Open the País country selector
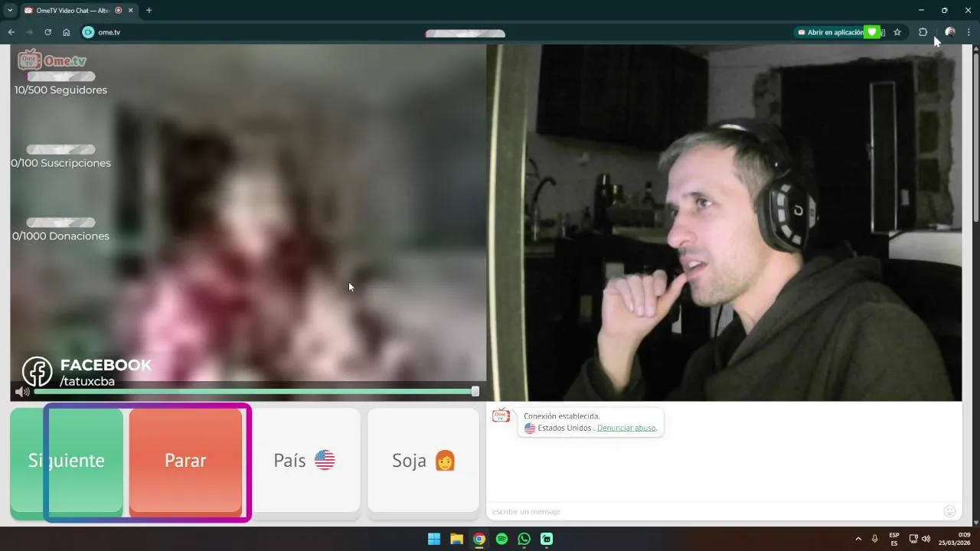Image resolution: width=980 pixels, height=551 pixels. pos(305,461)
